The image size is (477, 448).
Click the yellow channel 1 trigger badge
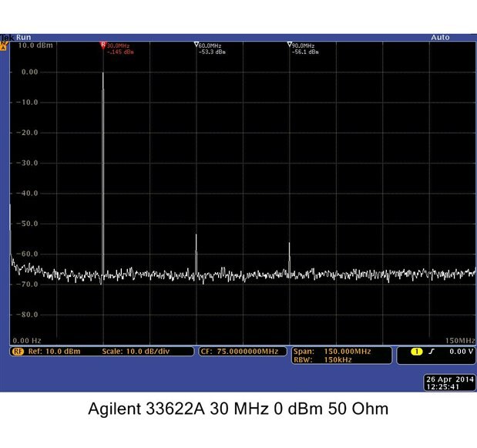[416, 352]
